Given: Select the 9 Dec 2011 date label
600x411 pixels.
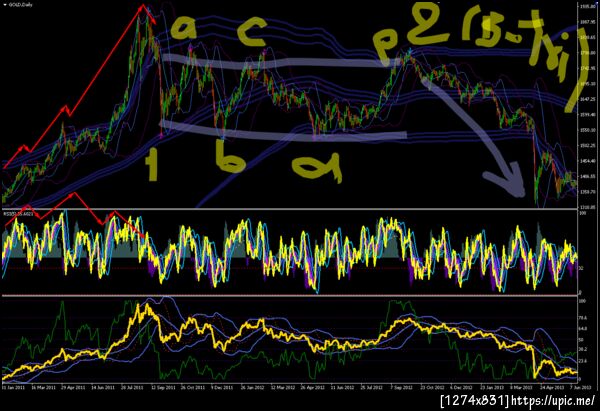Looking at the screenshot, I should 222,388.
